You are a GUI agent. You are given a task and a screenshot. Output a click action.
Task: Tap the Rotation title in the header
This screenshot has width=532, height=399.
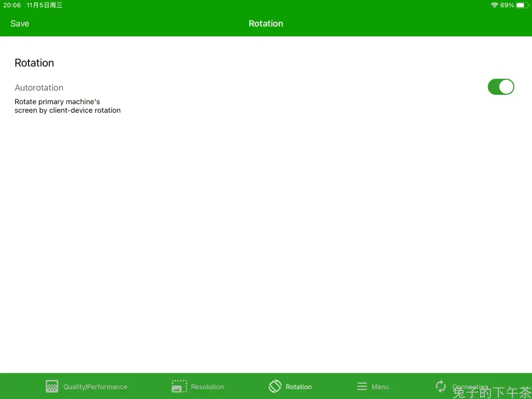pos(266,24)
